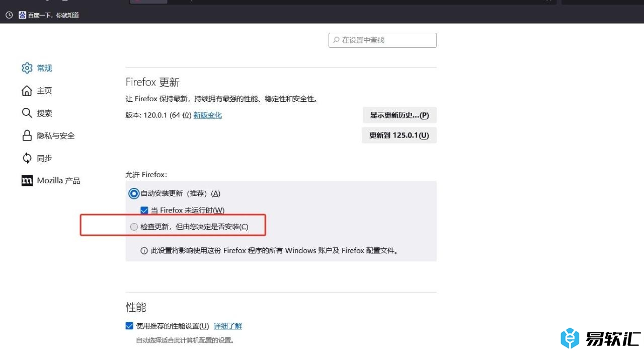Viewport: 644px width, 351px height.
Task: Click the Home house icon
Action: pyautogui.click(x=27, y=91)
